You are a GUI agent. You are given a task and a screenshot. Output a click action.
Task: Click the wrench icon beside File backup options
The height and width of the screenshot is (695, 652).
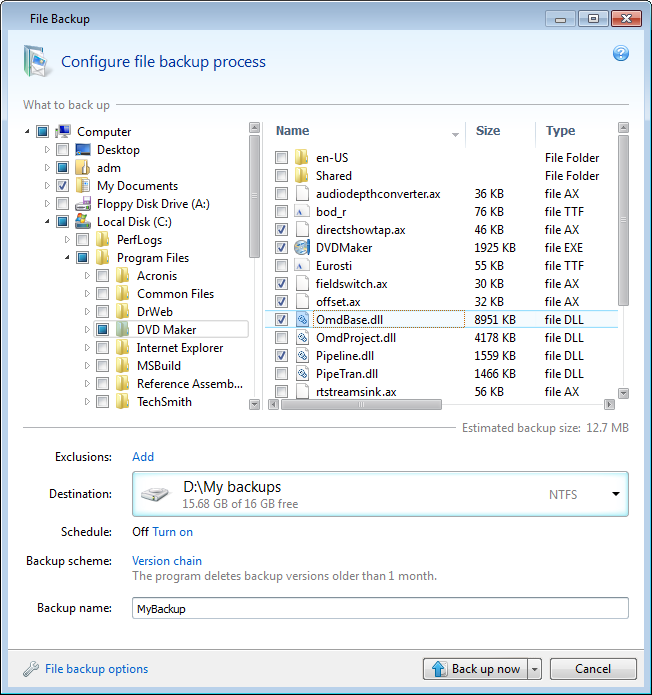click(31, 668)
